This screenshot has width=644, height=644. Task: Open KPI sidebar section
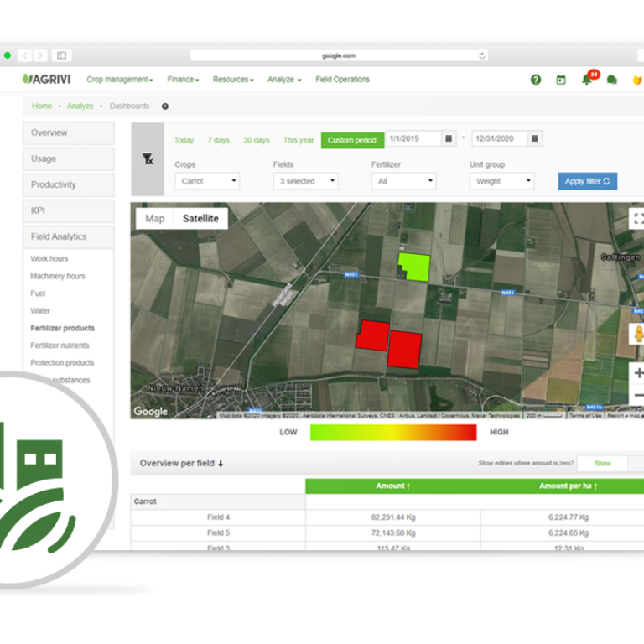click(68, 210)
